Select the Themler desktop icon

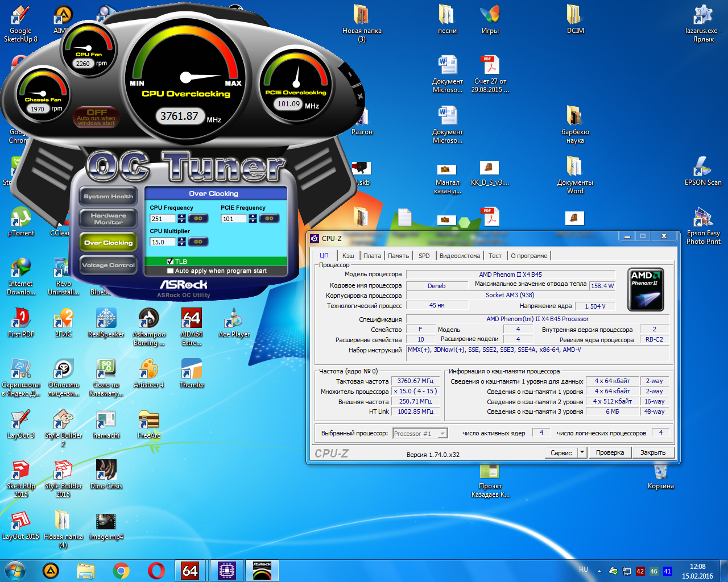[192, 373]
